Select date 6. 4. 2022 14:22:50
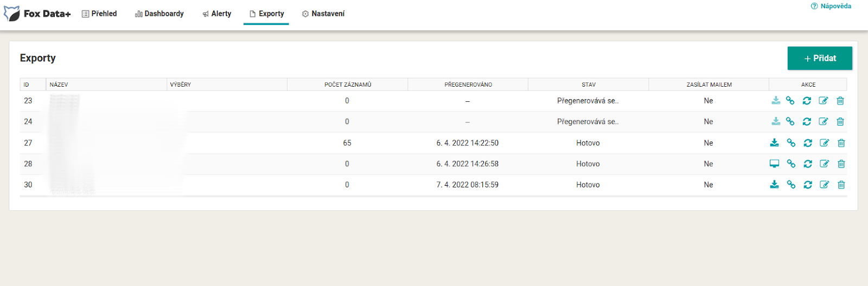The image size is (868, 286). (x=468, y=143)
